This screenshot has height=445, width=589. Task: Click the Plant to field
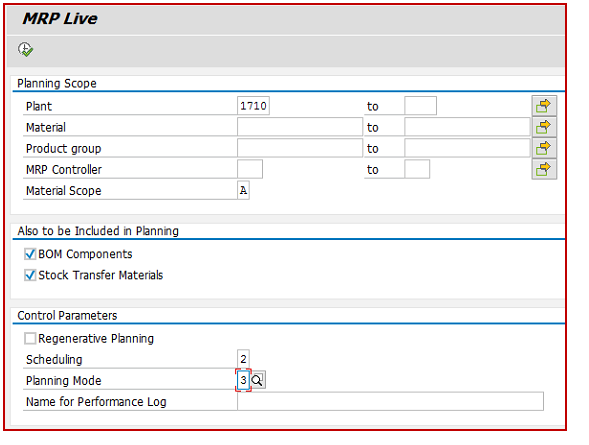pyautogui.click(x=420, y=106)
